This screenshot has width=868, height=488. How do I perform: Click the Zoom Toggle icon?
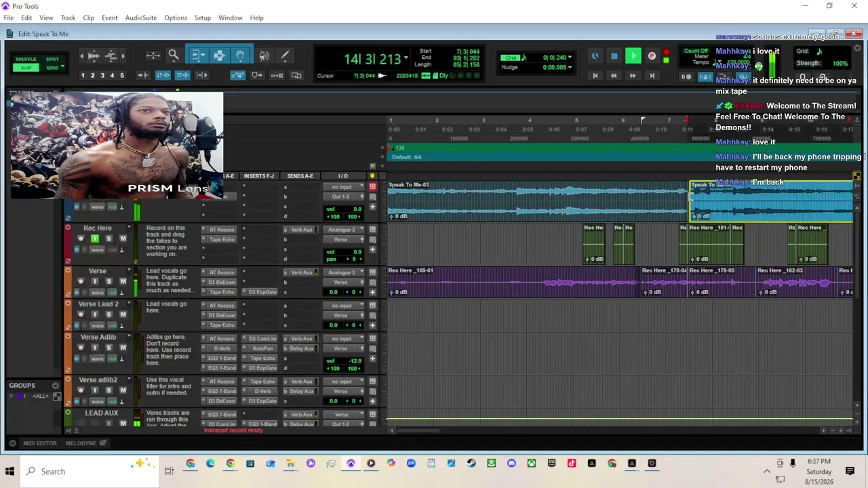153,56
